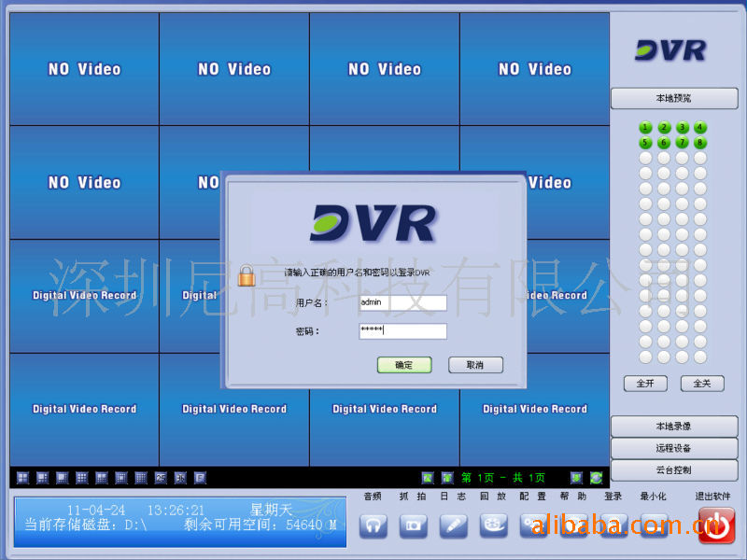Go to the next channel page
This screenshot has height=560, width=747.
point(576,478)
